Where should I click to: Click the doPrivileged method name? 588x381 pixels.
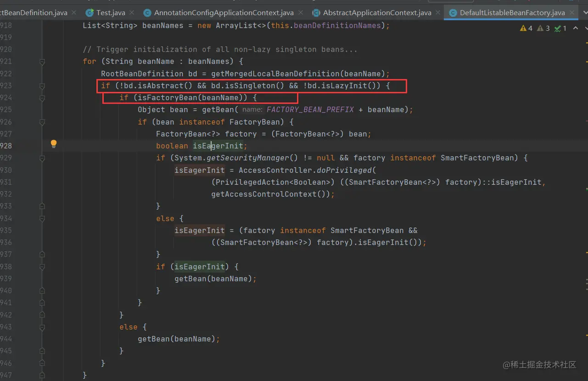point(344,170)
